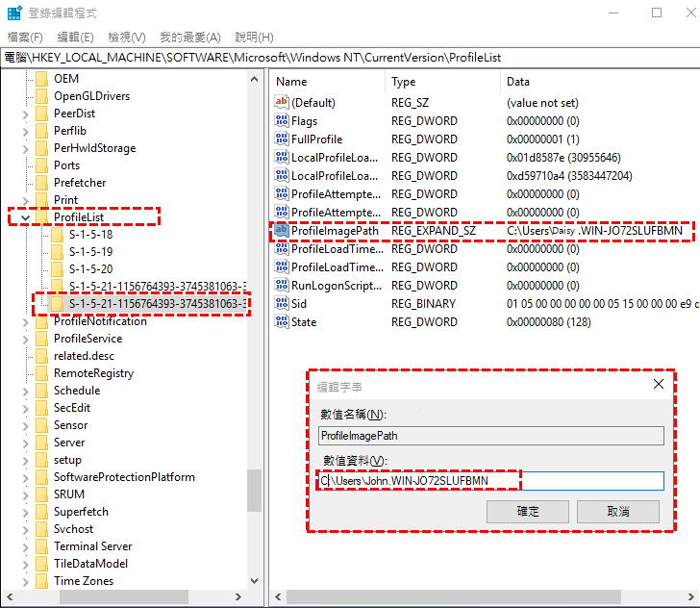Confirm the edit with 確定 button
The height and width of the screenshot is (608, 700).
click(528, 512)
